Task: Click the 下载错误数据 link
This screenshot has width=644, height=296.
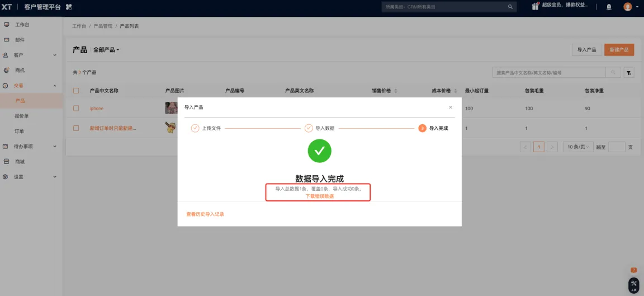Action: coord(320,196)
